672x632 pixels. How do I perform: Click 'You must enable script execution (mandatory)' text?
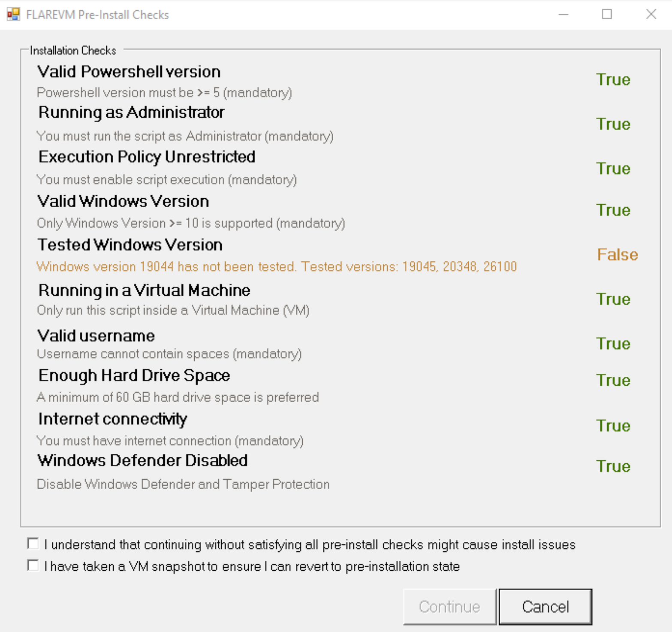click(x=167, y=179)
